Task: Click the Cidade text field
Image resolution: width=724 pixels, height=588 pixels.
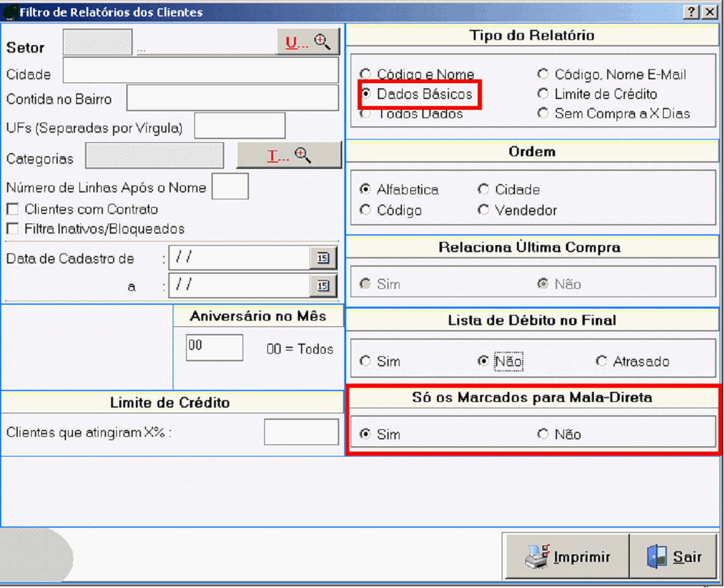Action: [200, 70]
